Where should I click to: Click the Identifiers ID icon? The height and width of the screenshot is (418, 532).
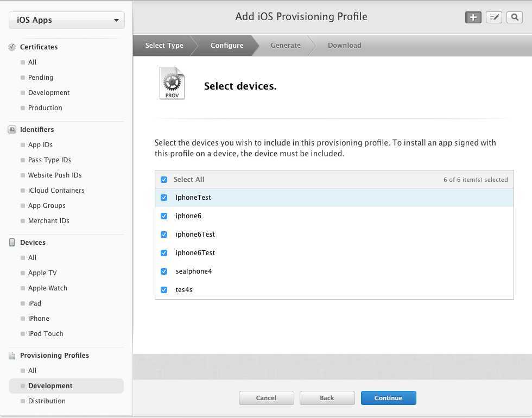pos(12,130)
